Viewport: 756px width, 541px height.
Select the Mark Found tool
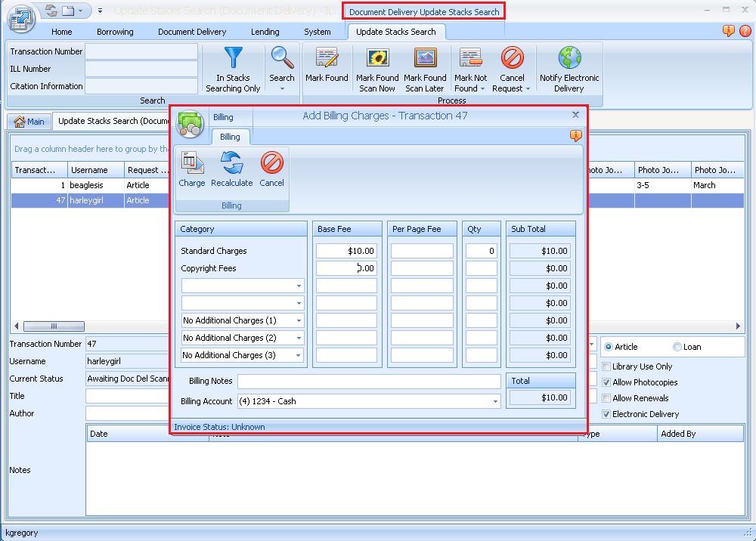click(327, 68)
